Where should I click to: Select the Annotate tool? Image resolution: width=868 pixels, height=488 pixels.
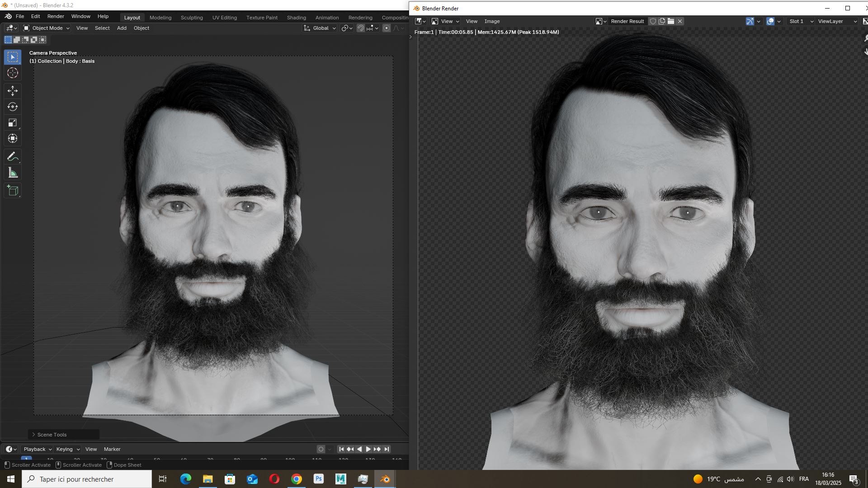click(13, 157)
